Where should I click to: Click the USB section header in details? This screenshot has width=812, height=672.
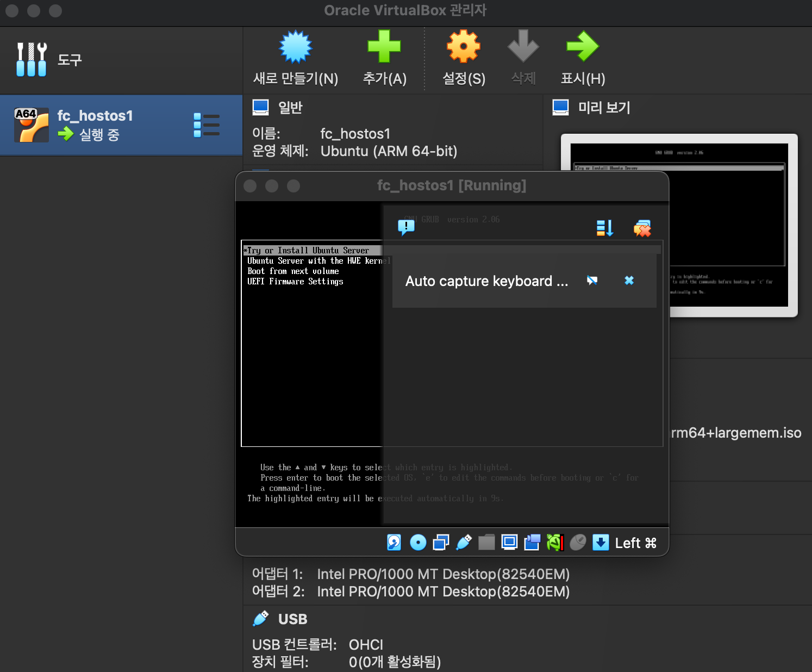click(292, 619)
